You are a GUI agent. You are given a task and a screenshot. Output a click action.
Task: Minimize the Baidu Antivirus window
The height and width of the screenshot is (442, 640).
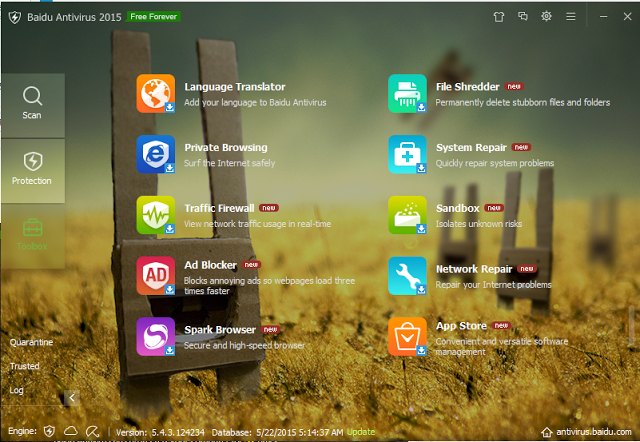pos(604,17)
